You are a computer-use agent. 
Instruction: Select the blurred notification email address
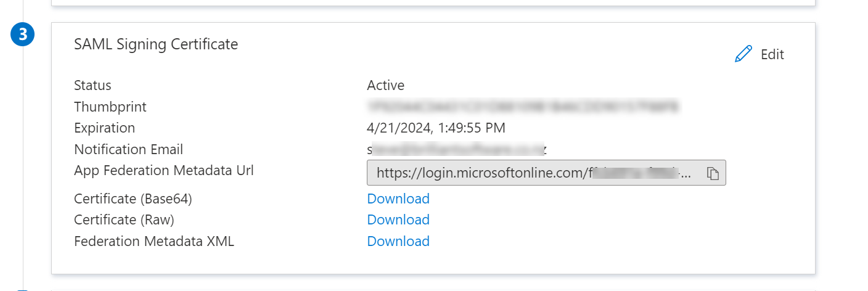(x=457, y=149)
